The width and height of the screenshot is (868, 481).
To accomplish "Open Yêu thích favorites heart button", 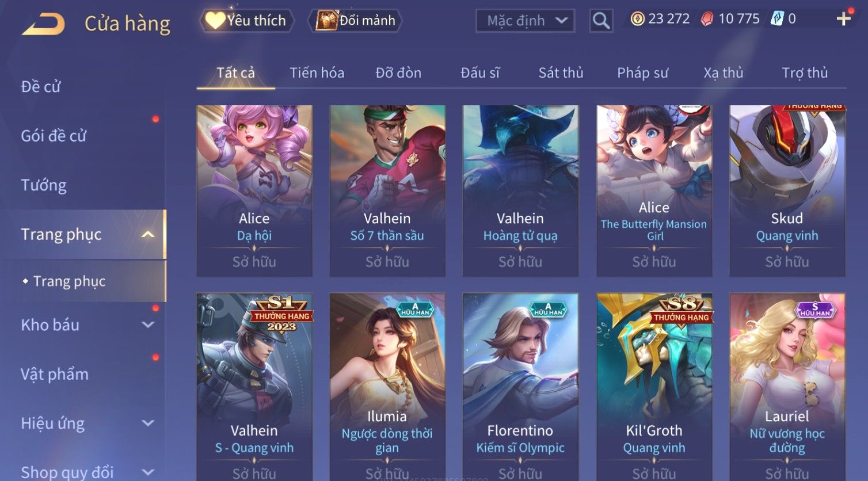I will pyautogui.click(x=247, y=21).
